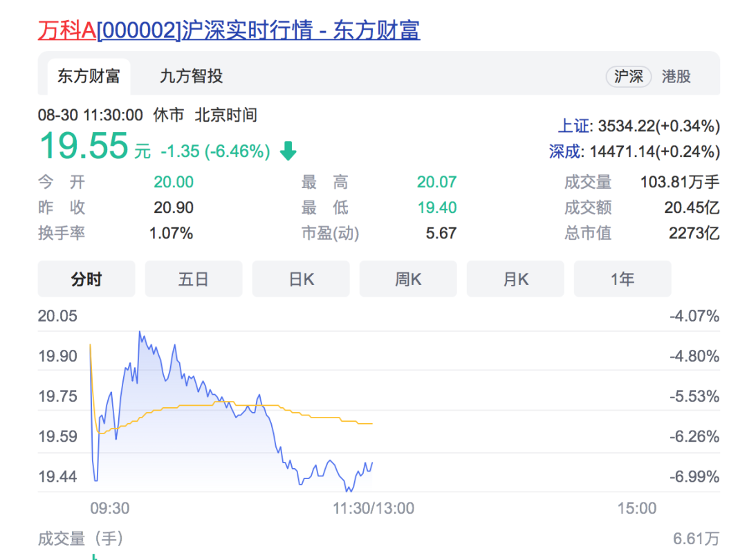Viewport: 747px width, 560px height.
Task: Click the current price 19.55
Action: tap(84, 146)
